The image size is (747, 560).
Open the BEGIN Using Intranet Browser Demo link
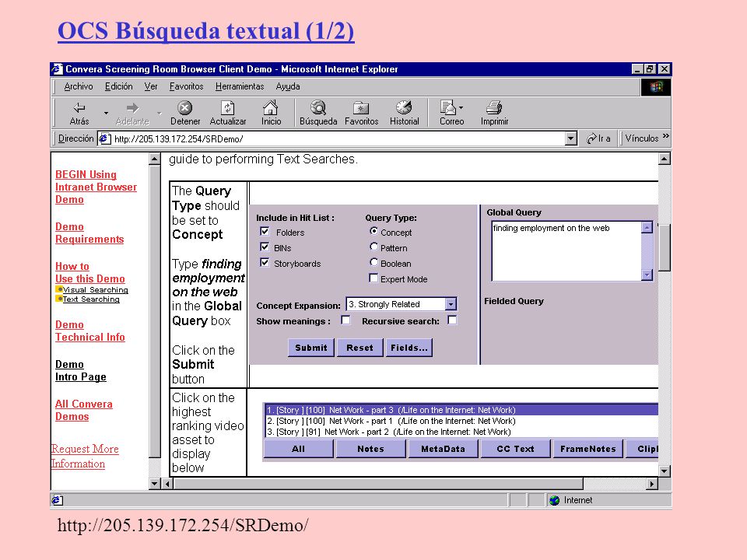click(96, 187)
